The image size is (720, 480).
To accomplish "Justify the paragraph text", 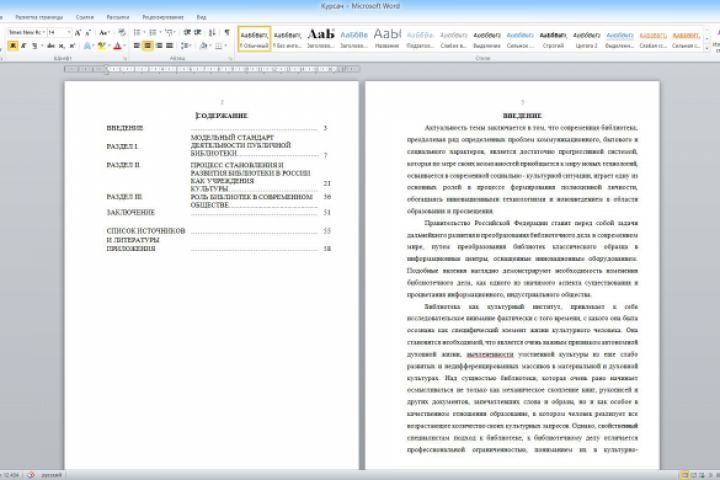I will (x=169, y=45).
